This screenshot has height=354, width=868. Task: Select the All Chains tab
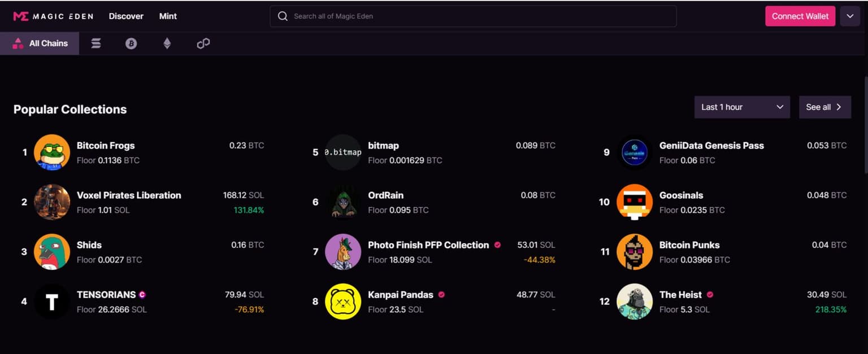point(40,43)
